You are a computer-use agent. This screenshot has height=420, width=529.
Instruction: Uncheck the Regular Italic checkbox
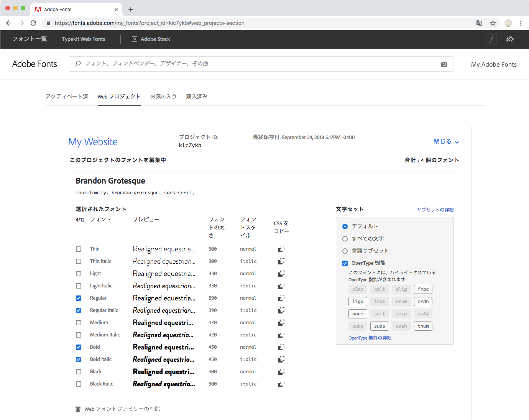79,310
